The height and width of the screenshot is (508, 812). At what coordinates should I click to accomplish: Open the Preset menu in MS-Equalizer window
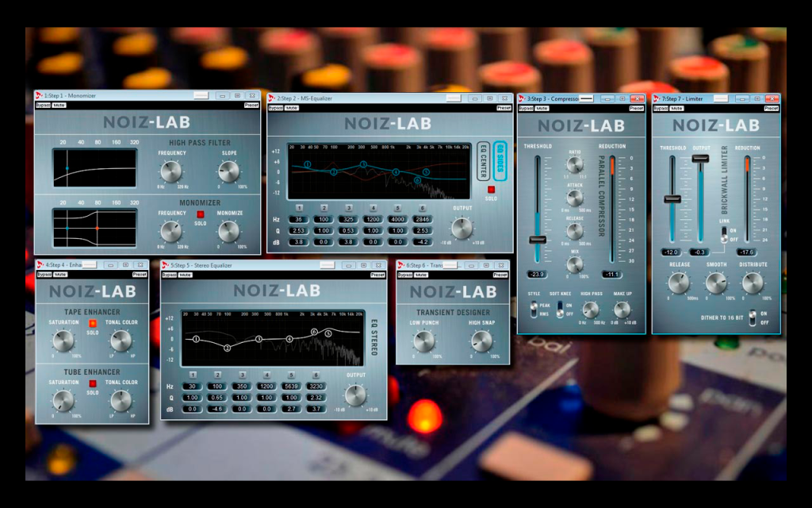(x=504, y=108)
